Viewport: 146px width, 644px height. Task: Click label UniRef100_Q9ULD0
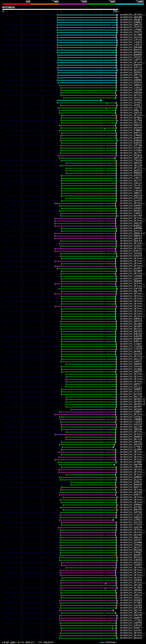131,238
